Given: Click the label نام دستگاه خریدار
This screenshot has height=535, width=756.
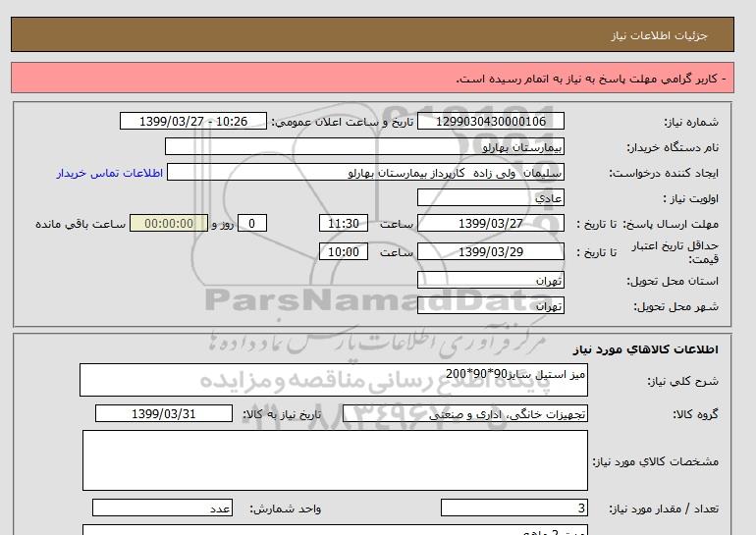Looking at the screenshot, I should coord(673,147).
